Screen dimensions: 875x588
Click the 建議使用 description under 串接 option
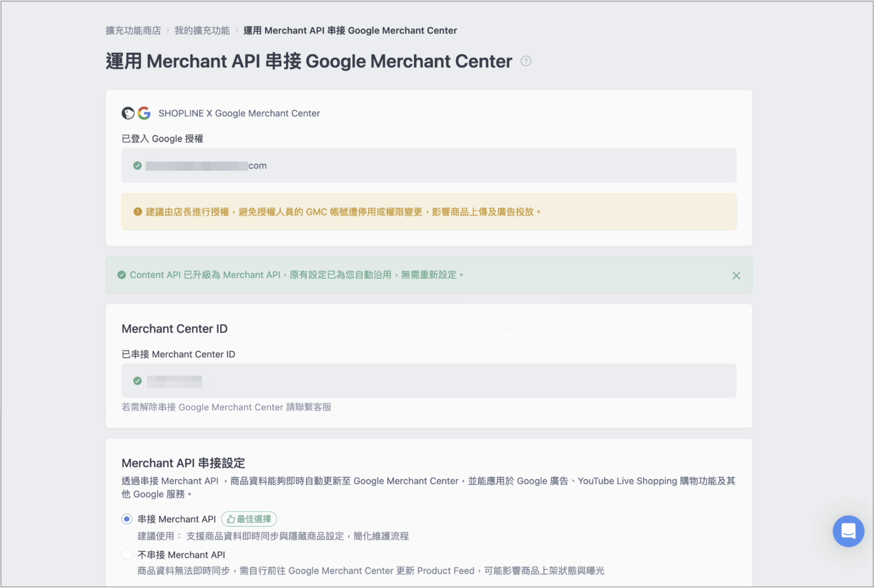point(273,536)
